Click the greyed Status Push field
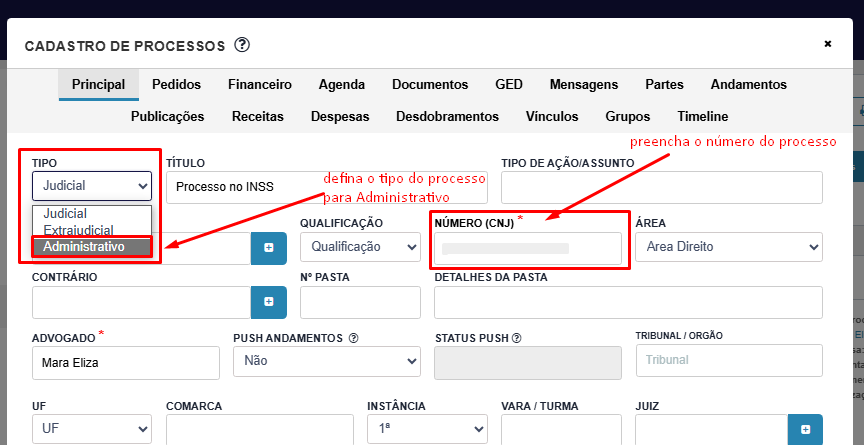864x445 pixels. [528, 363]
